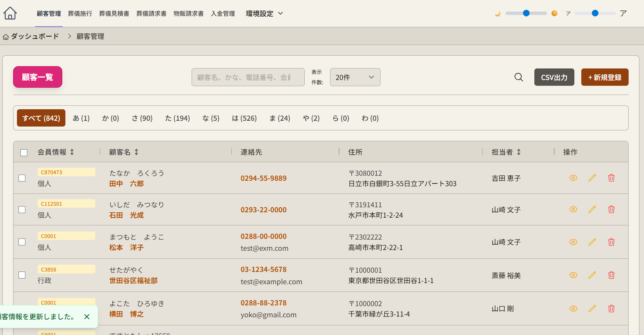View details for customer 田中 六郎
Image resolution: width=644 pixels, height=335 pixels.
(573, 178)
